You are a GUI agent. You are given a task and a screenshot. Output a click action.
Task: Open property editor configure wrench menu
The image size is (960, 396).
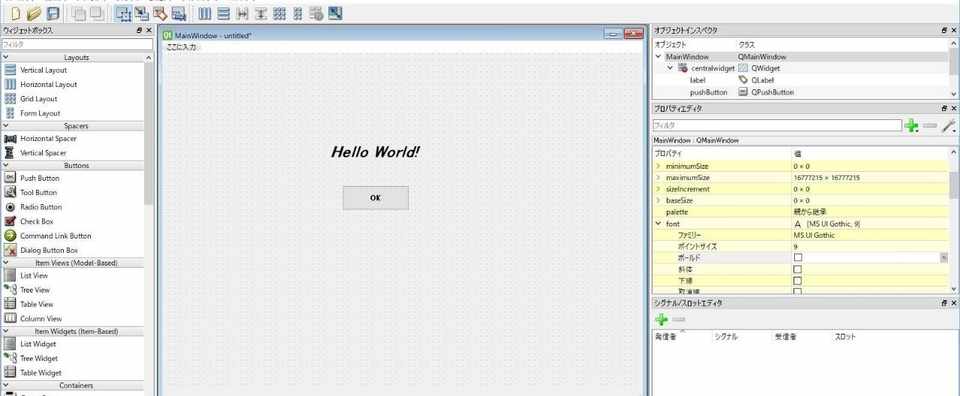[949, 126]
